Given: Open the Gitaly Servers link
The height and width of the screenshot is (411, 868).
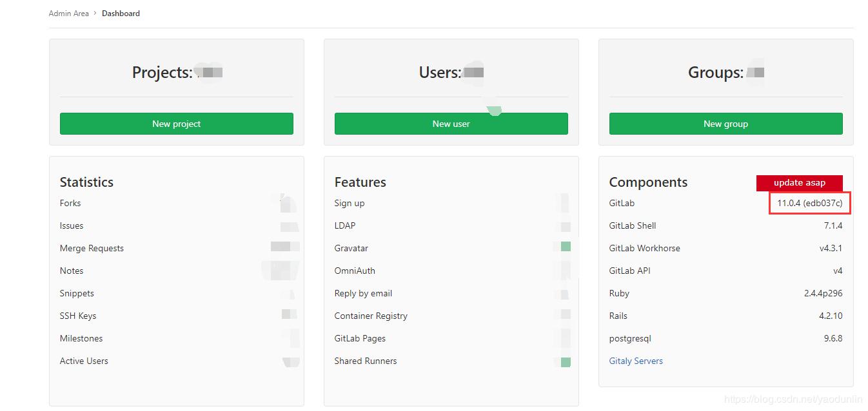Looking at the screenshot, I should [x=636, y=361].
